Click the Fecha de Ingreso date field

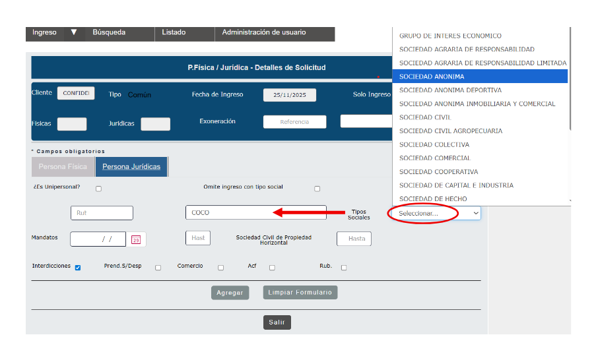click(289, 95)
